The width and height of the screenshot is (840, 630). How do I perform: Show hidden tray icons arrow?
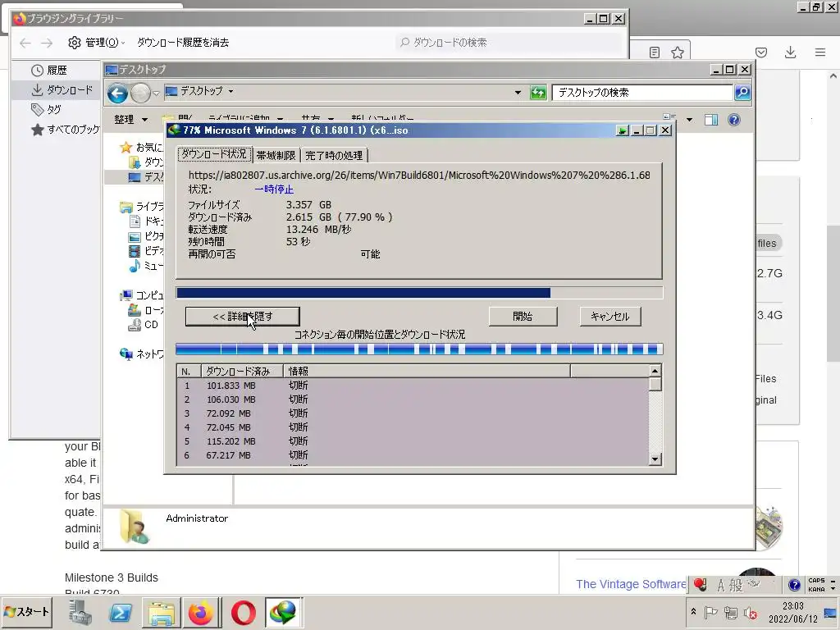click(693, 612)
